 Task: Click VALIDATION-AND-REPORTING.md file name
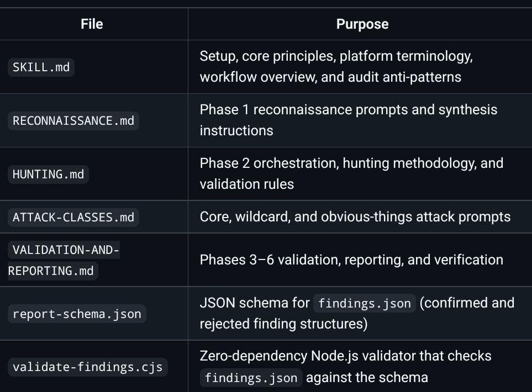[x=64, y=260]
